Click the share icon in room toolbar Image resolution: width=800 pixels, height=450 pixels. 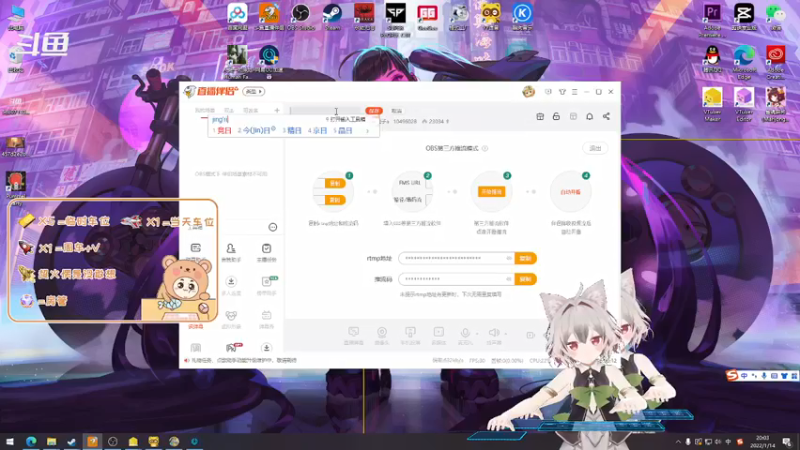pyautogui.click(x=606, y=116)
